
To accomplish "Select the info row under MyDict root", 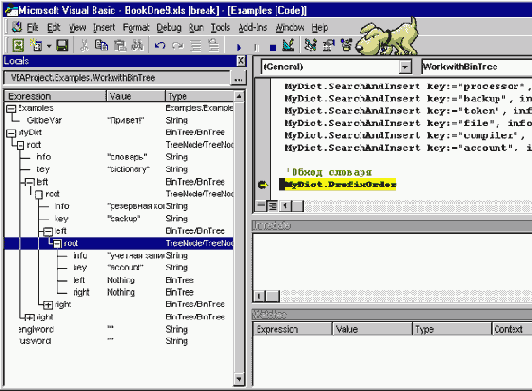I will (119, 157).
